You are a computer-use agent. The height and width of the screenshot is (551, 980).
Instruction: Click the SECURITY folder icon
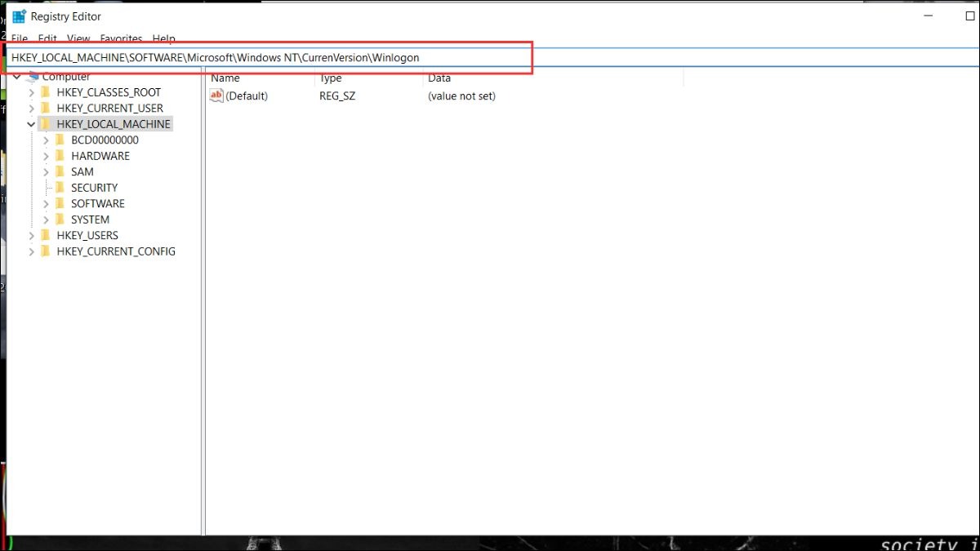[x=60, y=188]
